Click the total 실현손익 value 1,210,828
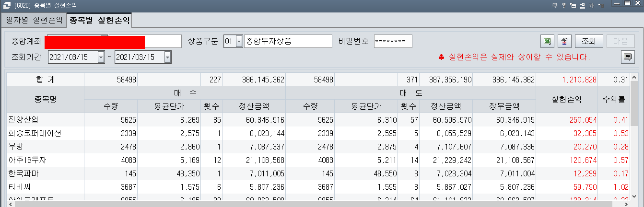The image size is (644, 207). point(580,80)
